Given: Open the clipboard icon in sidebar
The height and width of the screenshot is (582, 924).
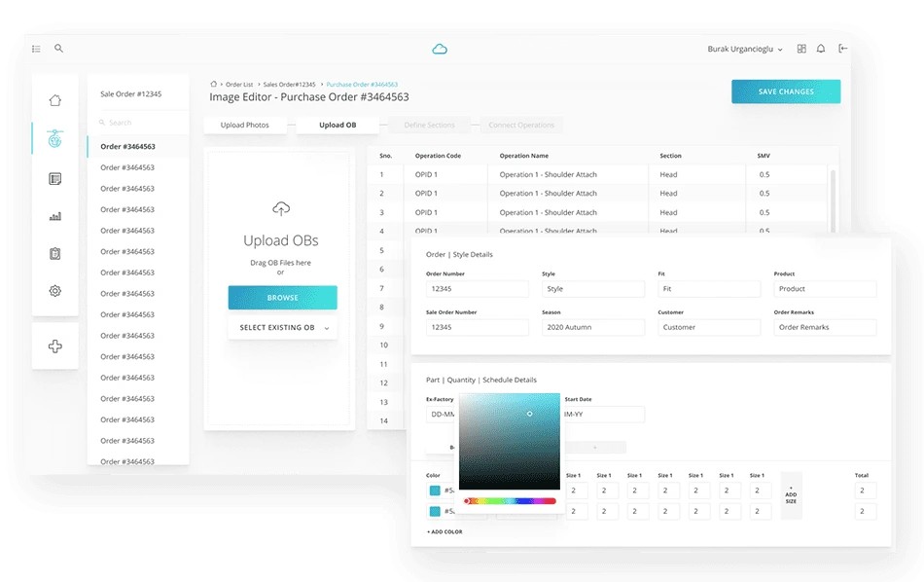Looking at the screenshot, I should pos(54,254).
